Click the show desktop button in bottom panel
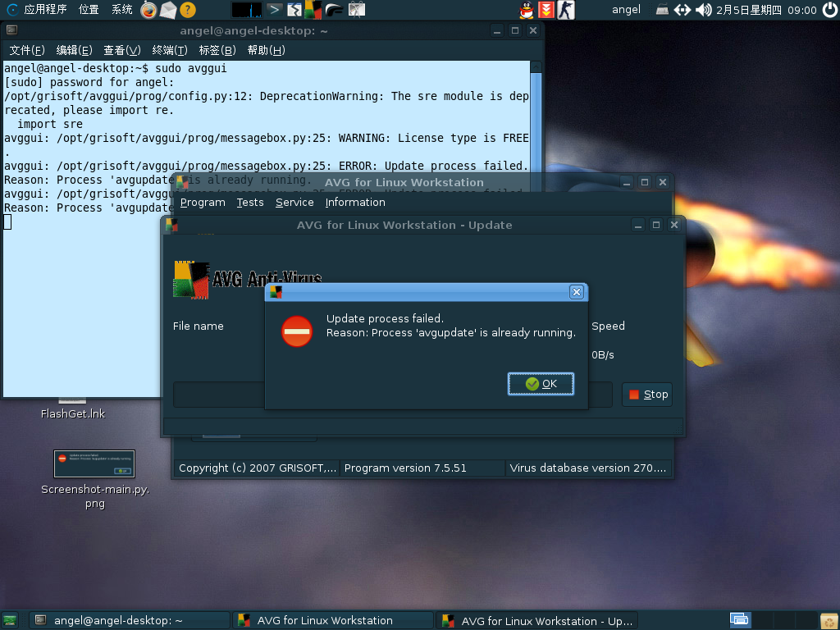 [10, 620]
